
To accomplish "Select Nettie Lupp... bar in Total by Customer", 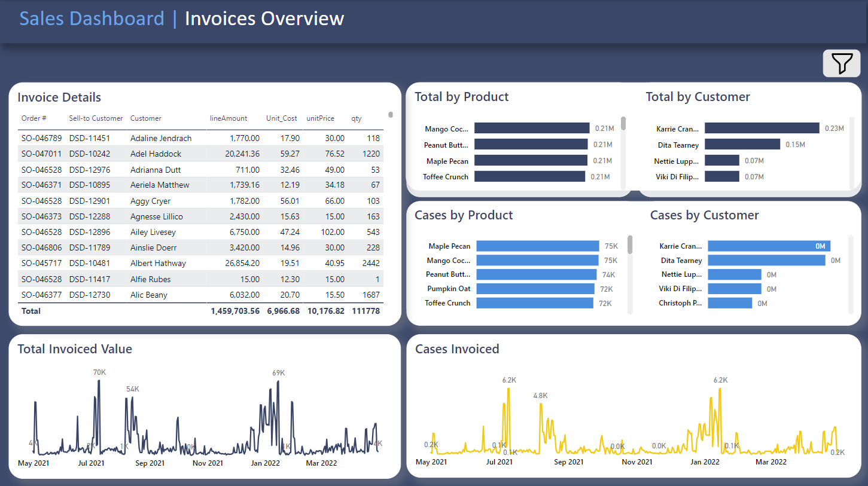I will (x=722, y=161).
